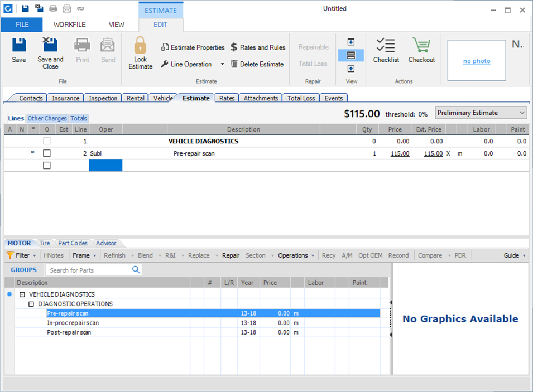Check the box on the empty new line
This screenshot has width=533, height=392.
pyautogui.click(x=47, y=166)
